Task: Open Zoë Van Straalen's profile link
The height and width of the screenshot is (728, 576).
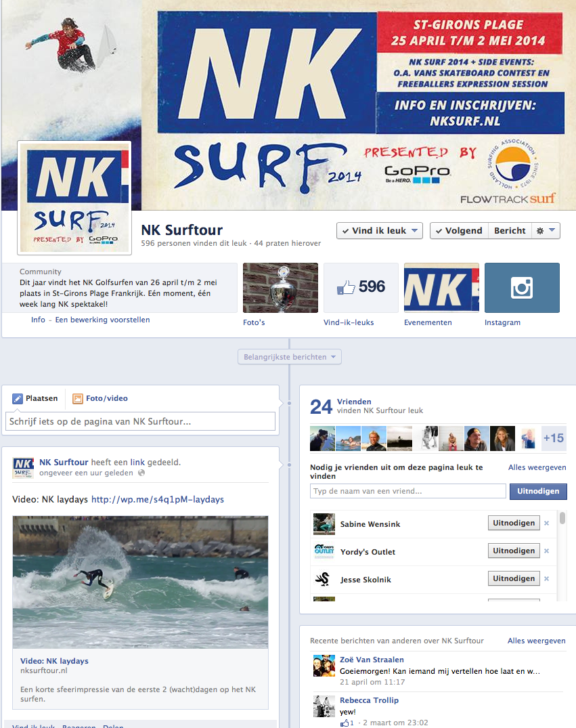Action: point(372,660)
